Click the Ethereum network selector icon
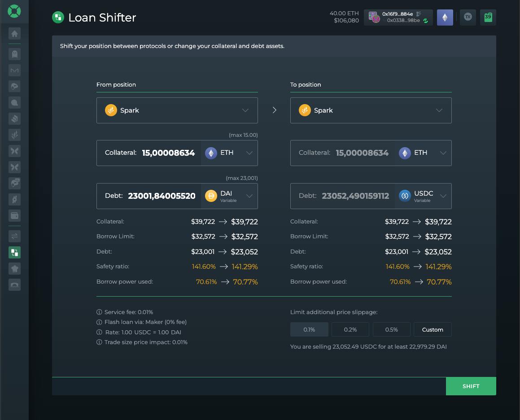The width and height of the screenshot is (520, 420). pyautogui.click(x=445, y=17)
